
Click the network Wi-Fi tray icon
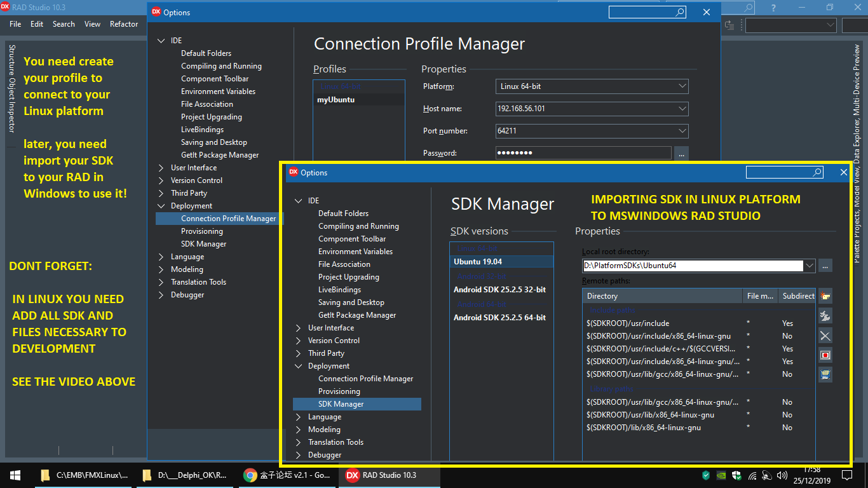tap(752, 475)
